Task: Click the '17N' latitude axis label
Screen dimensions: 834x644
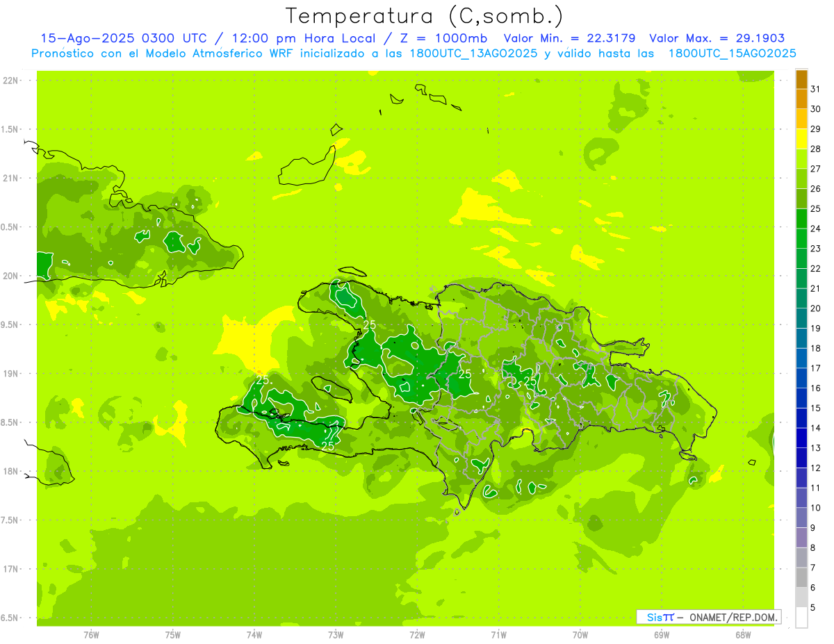Action: 12,569
